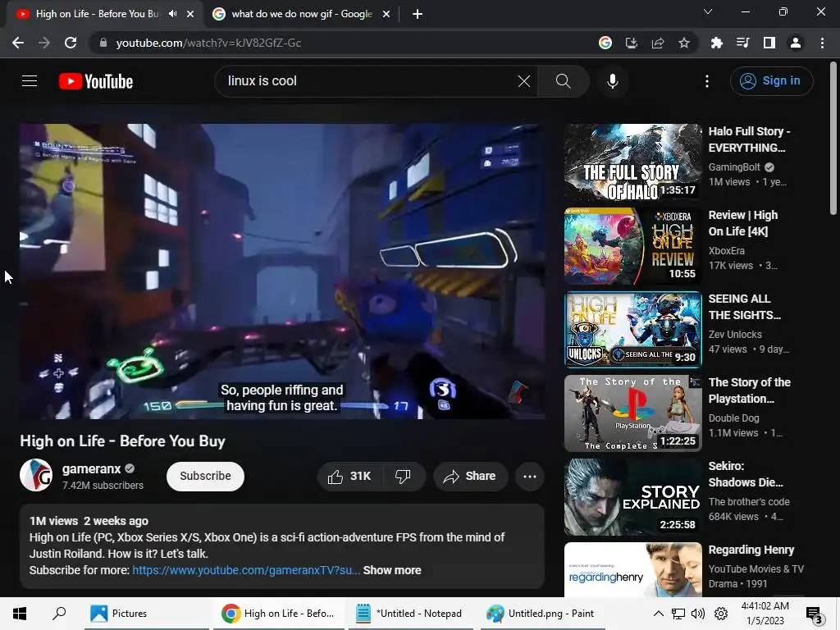Open Chrome media control icon
The height and width of the screenshot is (630, 840).
click(742, 43)
